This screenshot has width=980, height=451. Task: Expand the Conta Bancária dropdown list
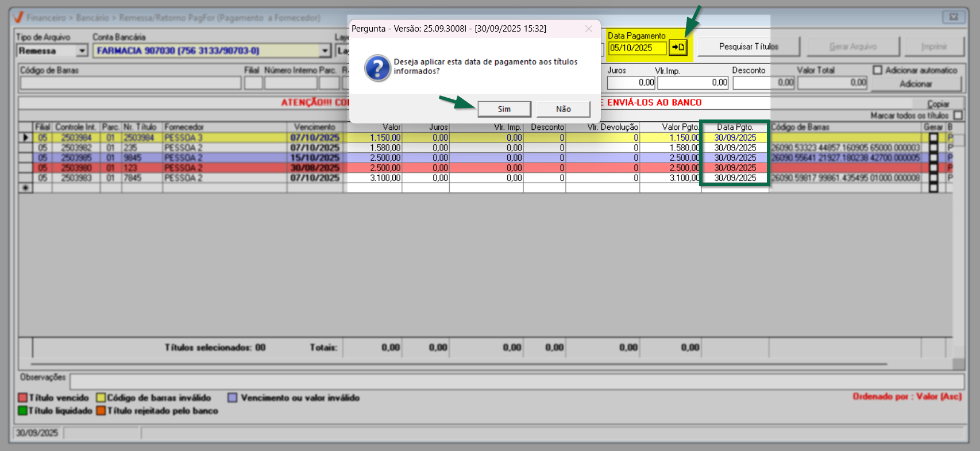click(325, 51)
